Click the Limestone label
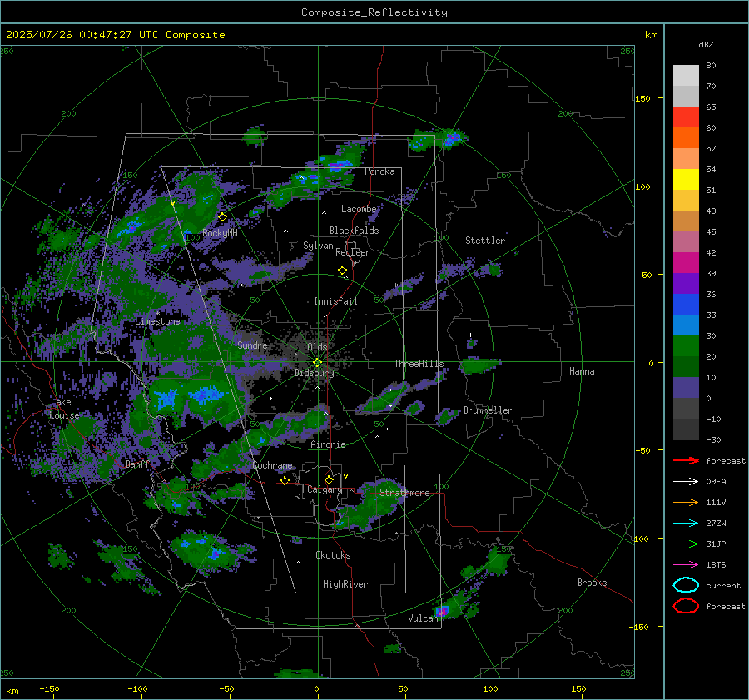The width and height of the screenshot is (749, 700). [x=157, y=321]
